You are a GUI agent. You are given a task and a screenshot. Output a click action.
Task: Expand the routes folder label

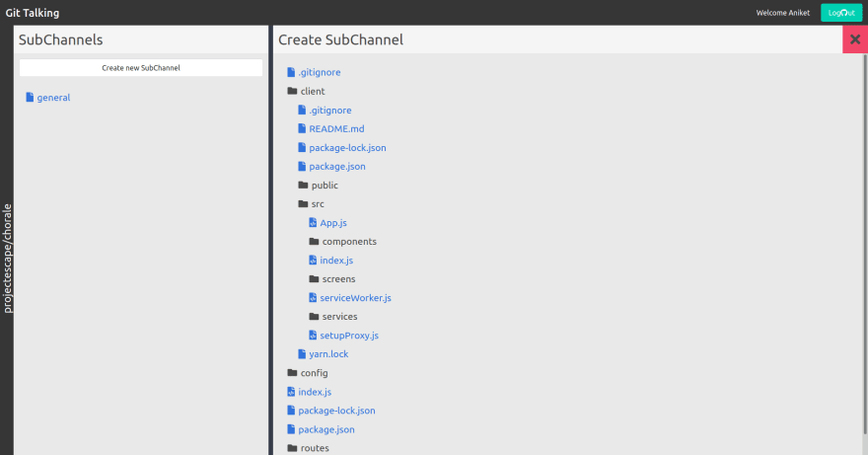point(315,448)
